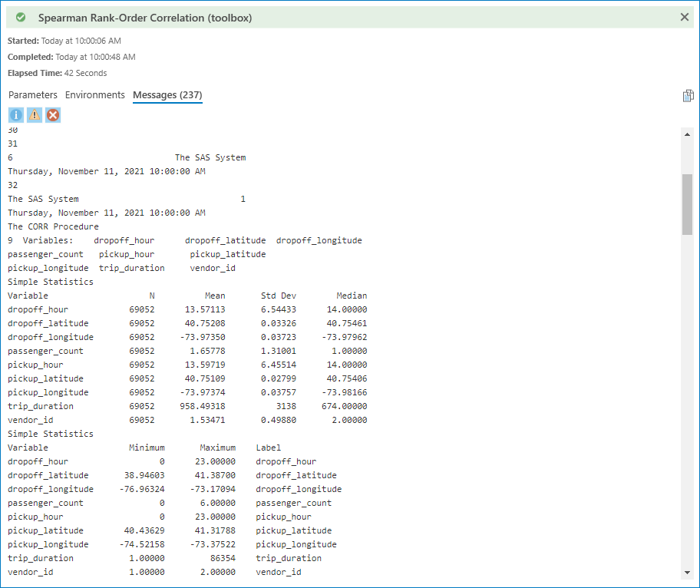This screenshot has height=588, width=700.
Task: Click the green success status icon
Action: point(20,17)
